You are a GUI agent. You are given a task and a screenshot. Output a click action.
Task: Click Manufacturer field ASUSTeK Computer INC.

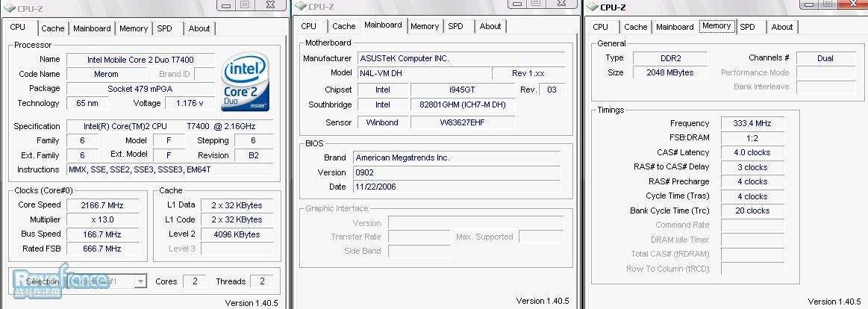[461, 58]
